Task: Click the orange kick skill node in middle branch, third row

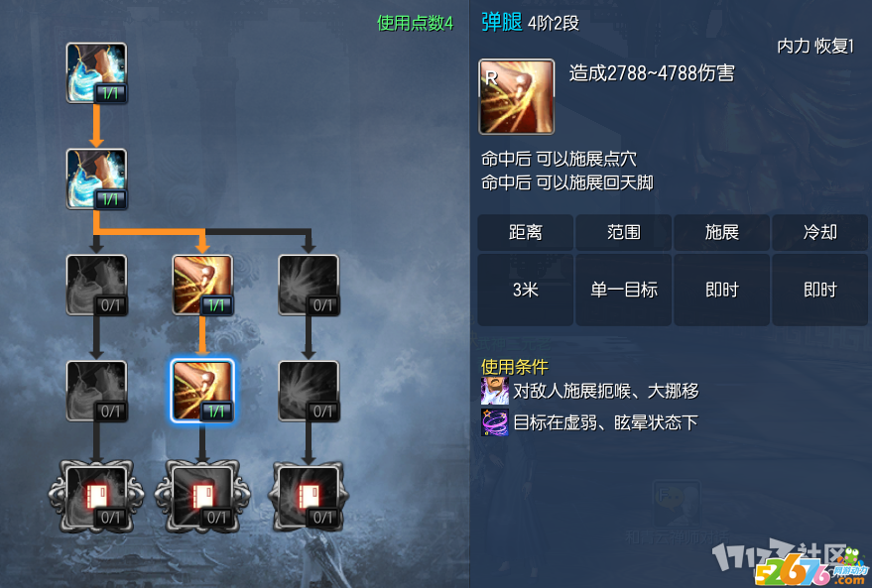Action: (202, 286)
